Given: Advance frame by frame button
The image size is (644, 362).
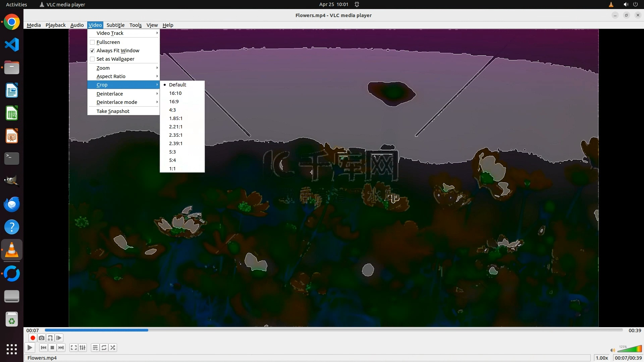Looking at the screenshot, I should pyautogui.click(x=59, y=338).
